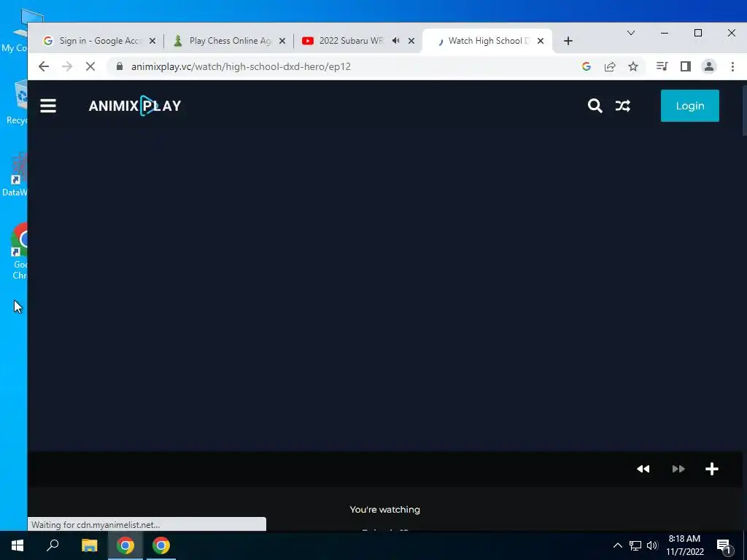Close the Sign in - Google Account tab
The width and height of the screenshot is (747, 560).
152,41
